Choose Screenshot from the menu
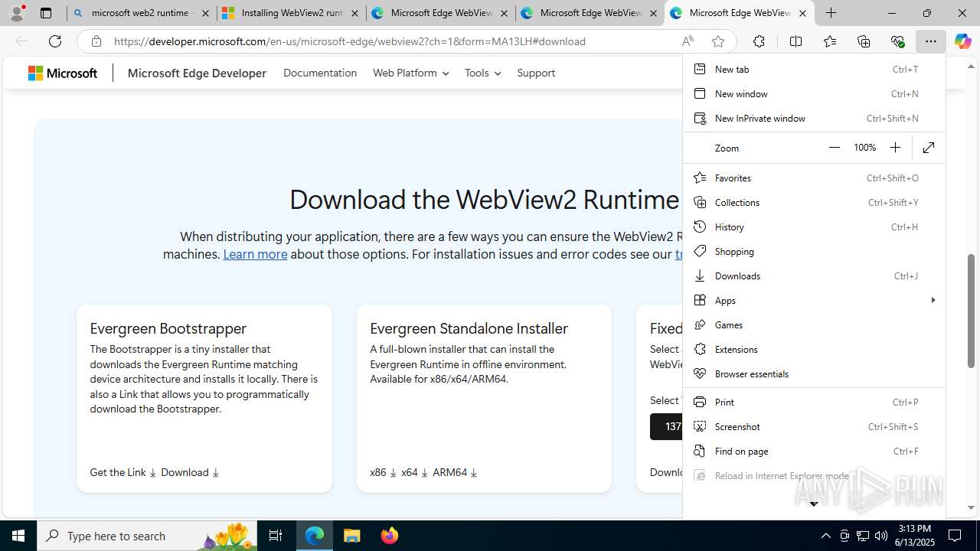 [814, 426]
